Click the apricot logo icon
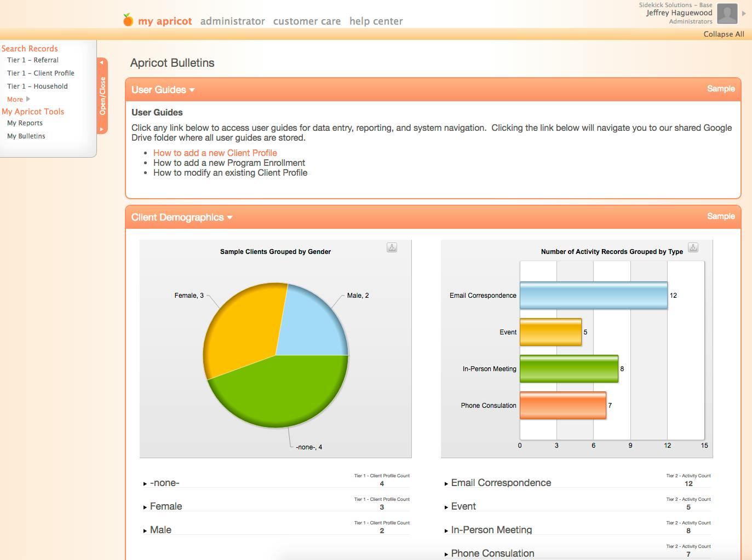 pyautogui.click(x=128, y=20)
